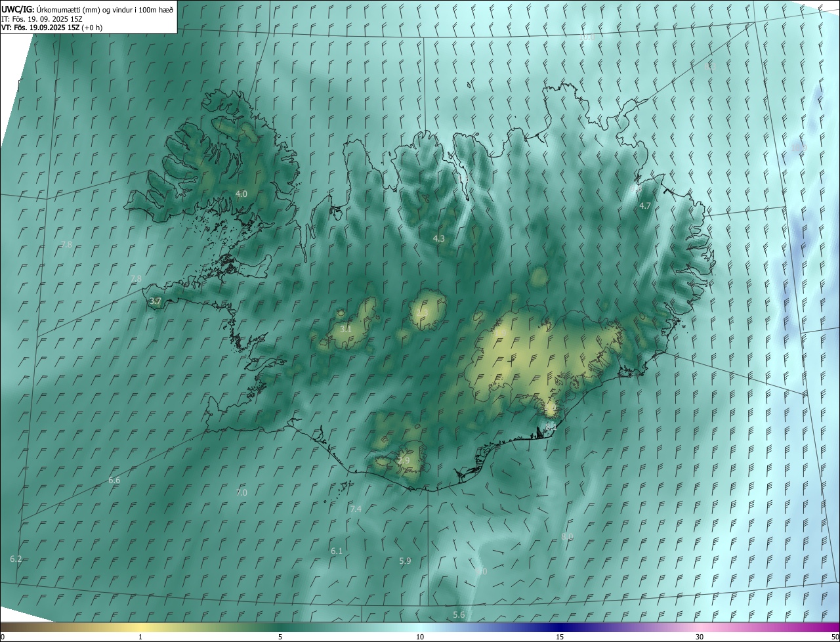840x642 pixels.
Task: Click the 8.1 value on the southeast coast
Action: point(550,427)
